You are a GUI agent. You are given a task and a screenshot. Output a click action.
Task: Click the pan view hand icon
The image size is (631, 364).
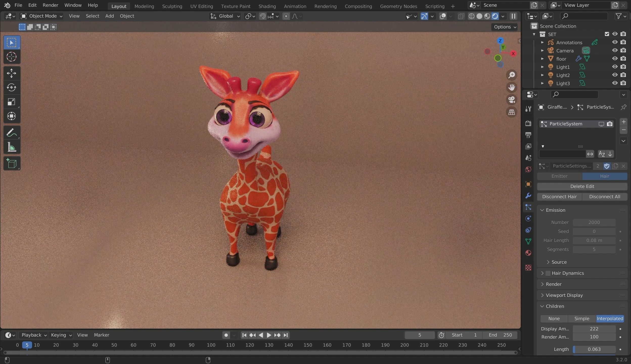tap(512, 87)
